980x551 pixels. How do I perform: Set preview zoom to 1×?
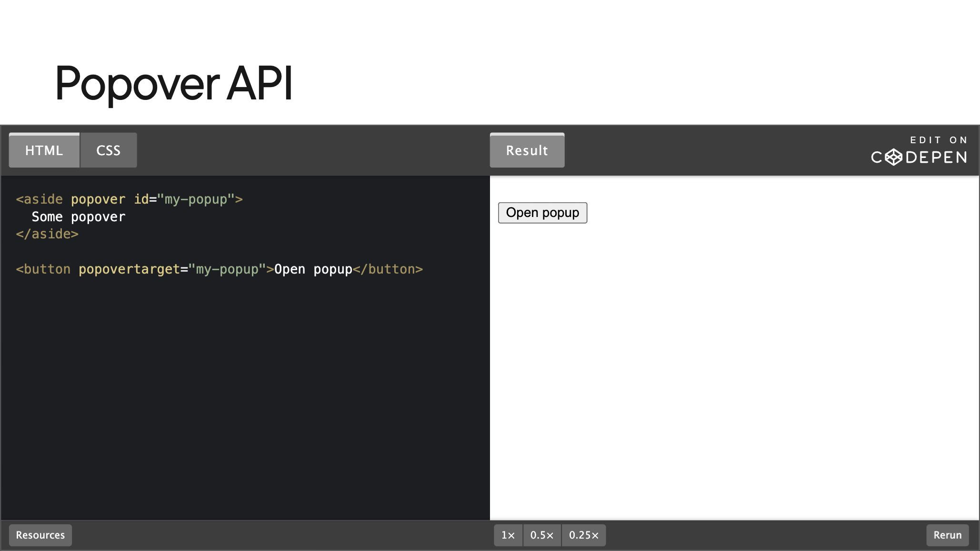point(508,535)
